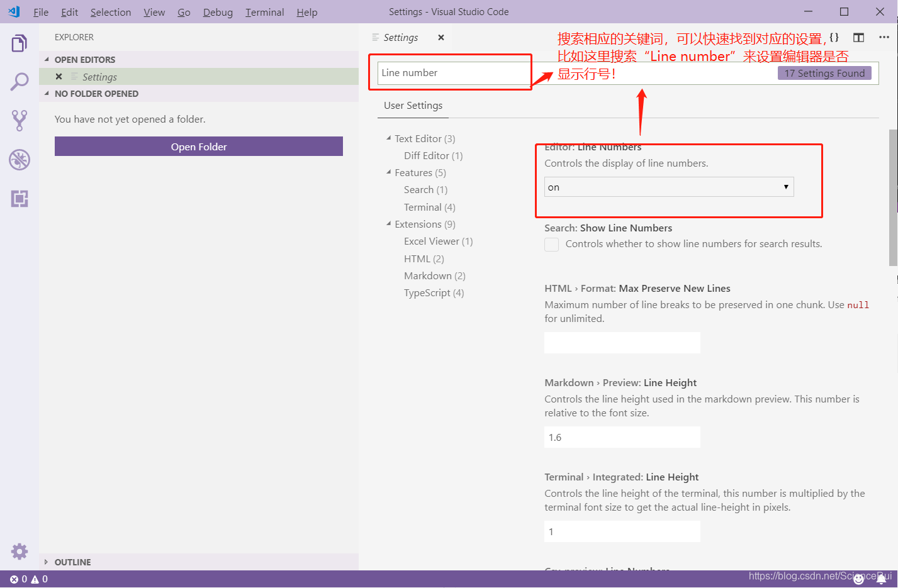The height and width of the screenshot is (588, 898).
Task: Open the Help menu
Action: (x=307, y=12)
